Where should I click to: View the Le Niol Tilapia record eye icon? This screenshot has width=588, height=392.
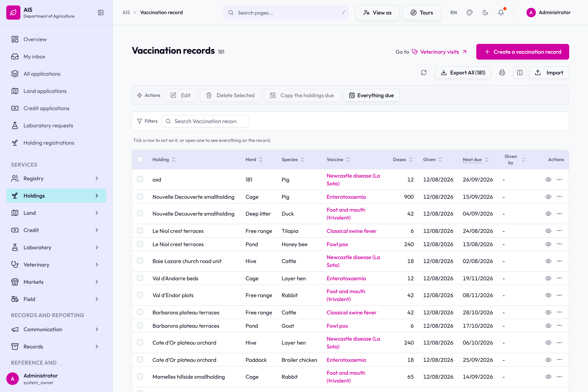point(548,231)
